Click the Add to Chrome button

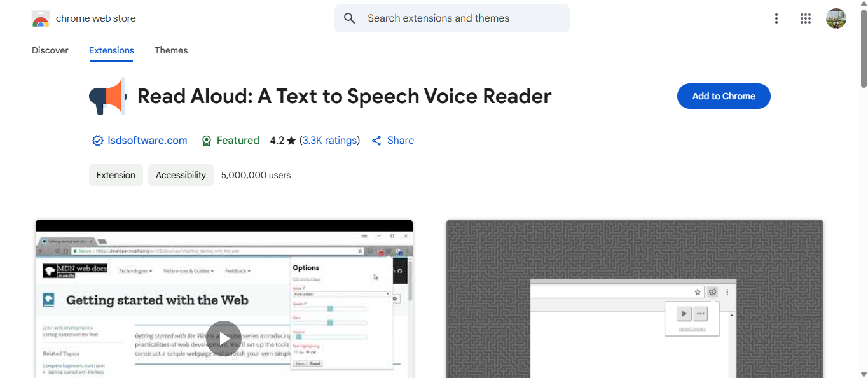(x=723, y=96)
